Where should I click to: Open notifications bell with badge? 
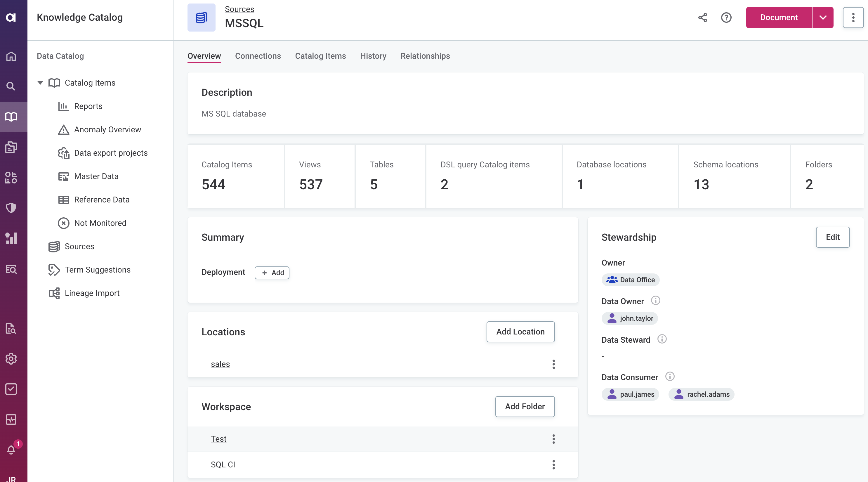pos(11,450)
